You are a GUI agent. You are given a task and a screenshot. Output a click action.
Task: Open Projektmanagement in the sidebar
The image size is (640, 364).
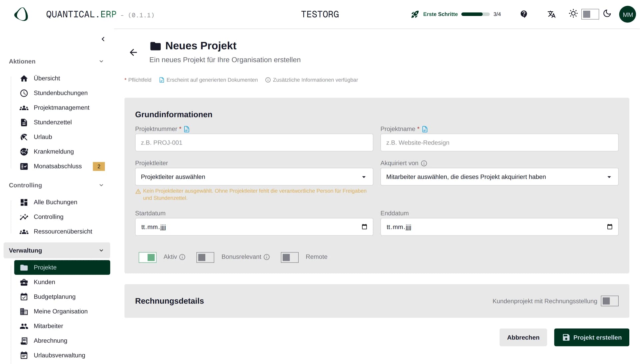pyautogui.click(x=62, y=108)
